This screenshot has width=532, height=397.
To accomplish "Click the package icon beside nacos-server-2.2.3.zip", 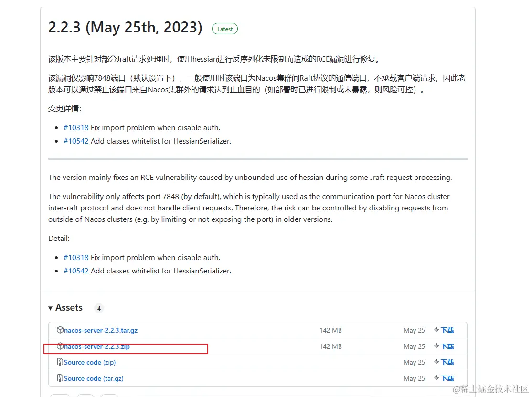I will point(60,346).
